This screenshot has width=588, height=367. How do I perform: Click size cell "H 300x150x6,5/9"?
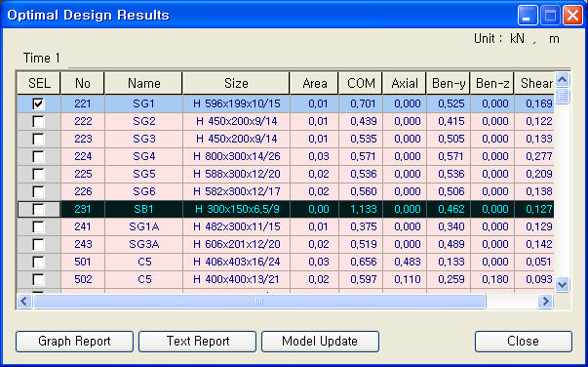coord(237,209)
